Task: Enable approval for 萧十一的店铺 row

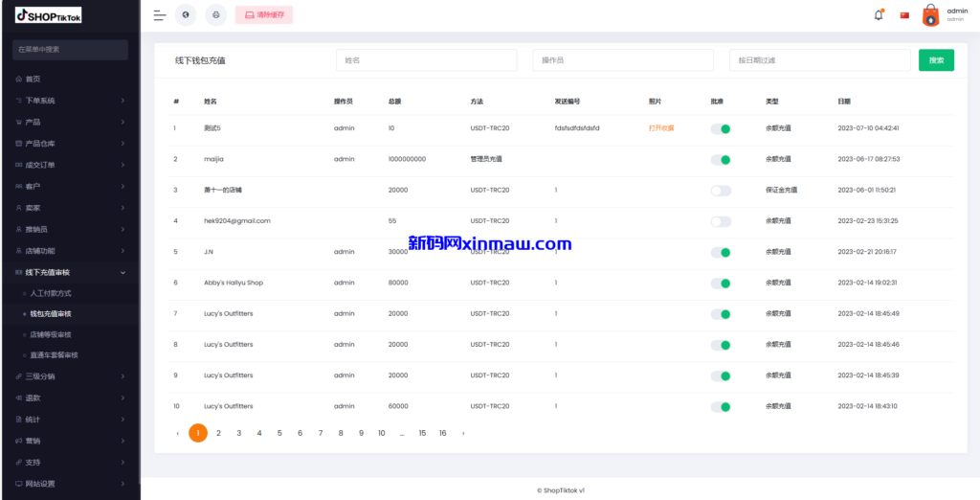Action: coord(721,191)
